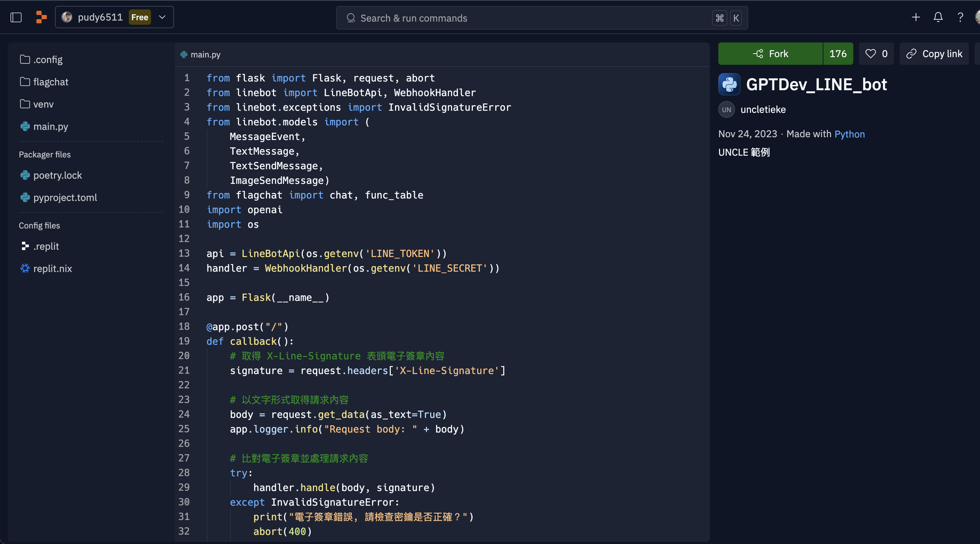Viewport: 980px width, 544px height.
Task: Open the notifications bell
Action: click(938, 17)
